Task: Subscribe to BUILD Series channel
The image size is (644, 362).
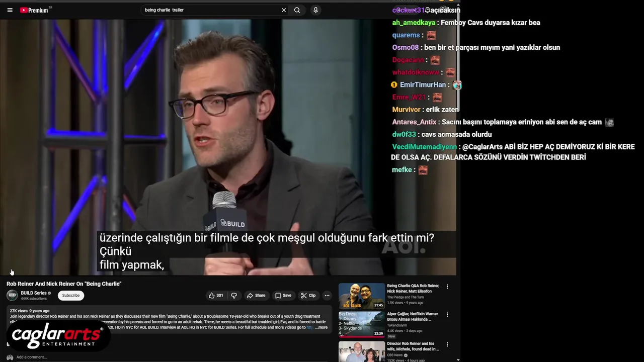Action: (x=71, y=296)
